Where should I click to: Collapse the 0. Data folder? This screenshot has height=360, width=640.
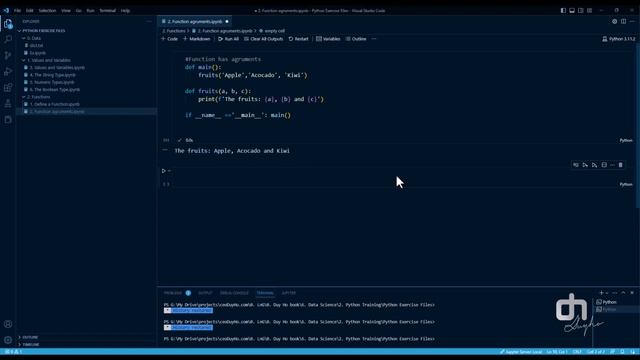(x=34, y=38)
